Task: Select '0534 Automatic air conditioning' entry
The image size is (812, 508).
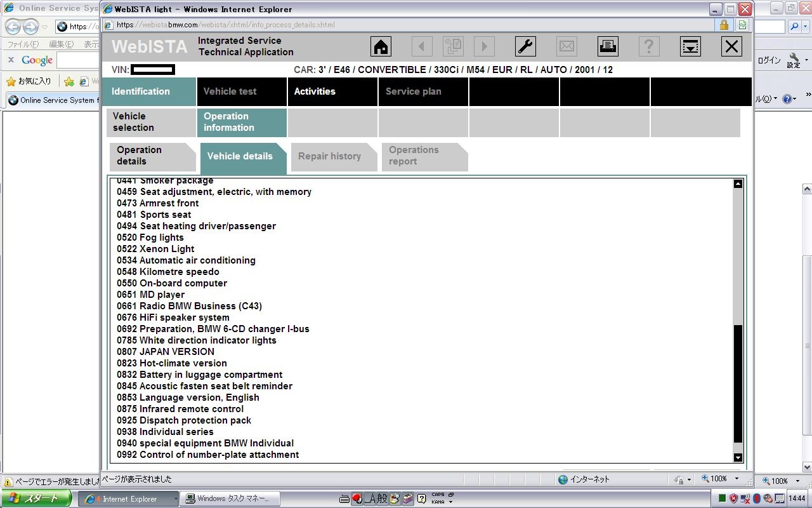Action: click(186, 260)
